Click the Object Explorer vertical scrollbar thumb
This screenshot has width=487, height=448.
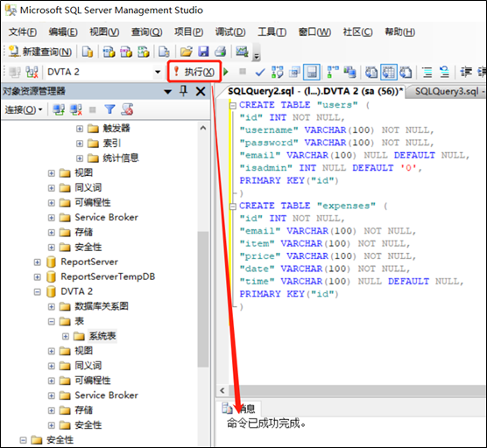pos(203,300)
